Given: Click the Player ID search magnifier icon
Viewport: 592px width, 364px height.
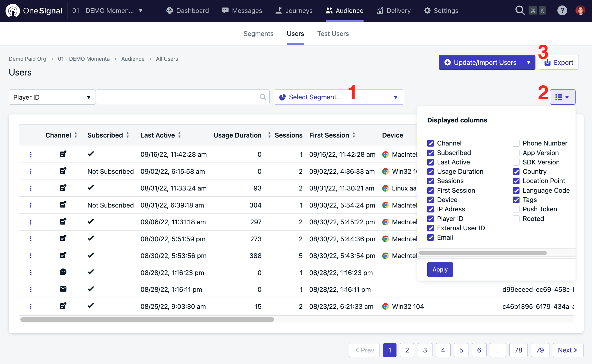Looking at the screenshot, I should (263, 97).
